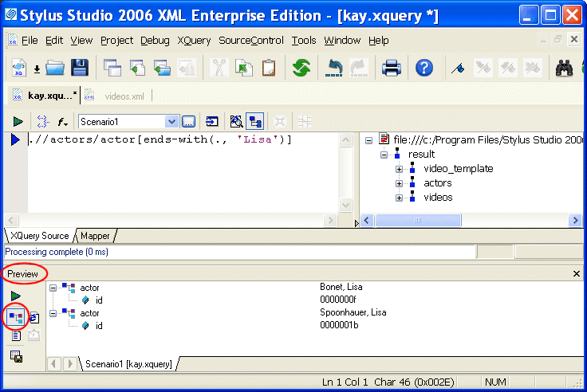Viewport: 587px width, 392px height.
Task: Collapse the first actor node in Preview
Action: 53,288
